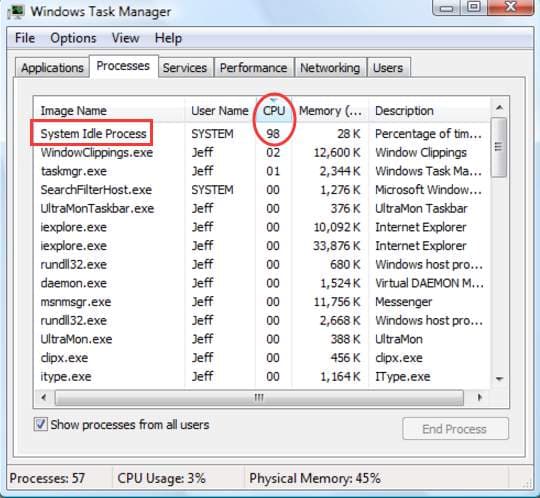Click Processes: 57 in status bar
Screen dimensions: 540x498
click(x=47, y=478)
